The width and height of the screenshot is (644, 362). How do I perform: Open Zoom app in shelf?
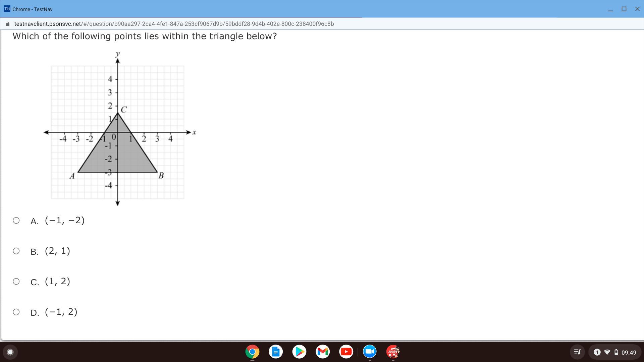pos(370,352)
